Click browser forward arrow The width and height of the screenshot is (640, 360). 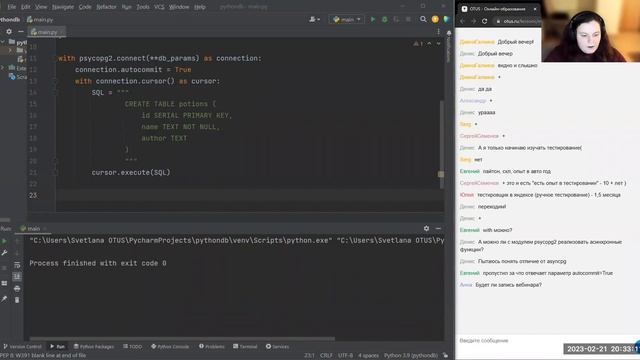473,21
